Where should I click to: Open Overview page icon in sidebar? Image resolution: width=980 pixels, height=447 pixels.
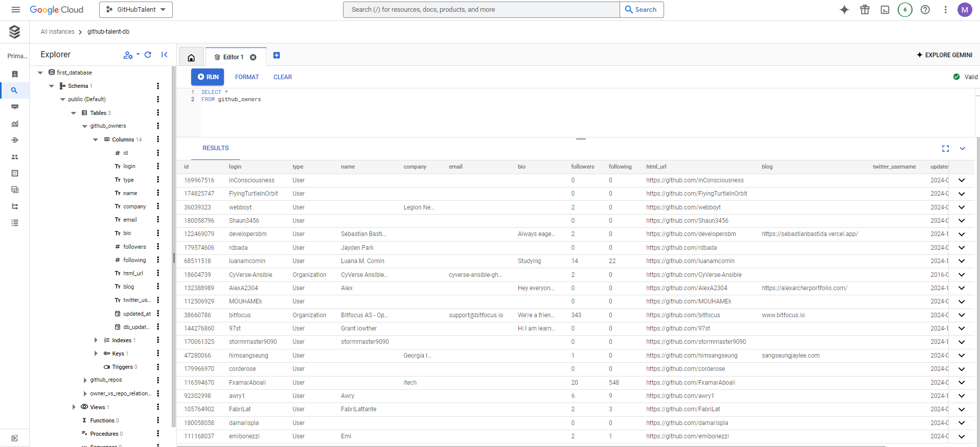[x=15, y=74]
